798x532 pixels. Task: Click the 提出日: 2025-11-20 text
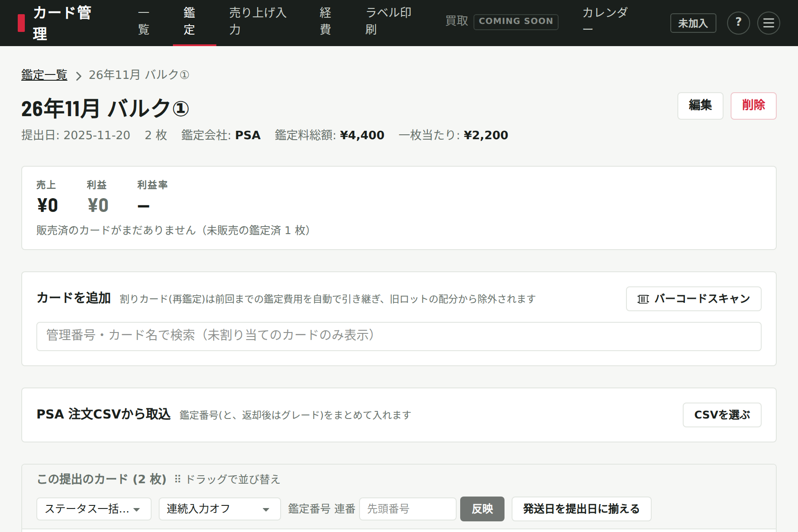76,135
